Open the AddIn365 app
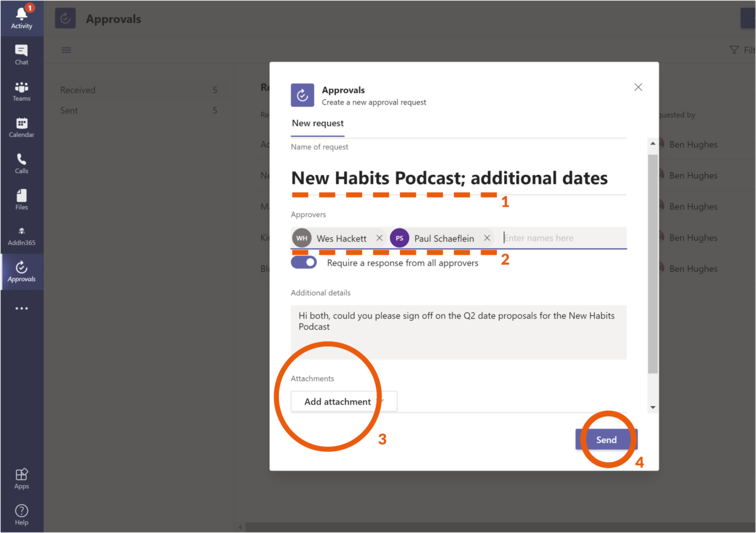This screenshot has width=756, height=533. [21, 236]
